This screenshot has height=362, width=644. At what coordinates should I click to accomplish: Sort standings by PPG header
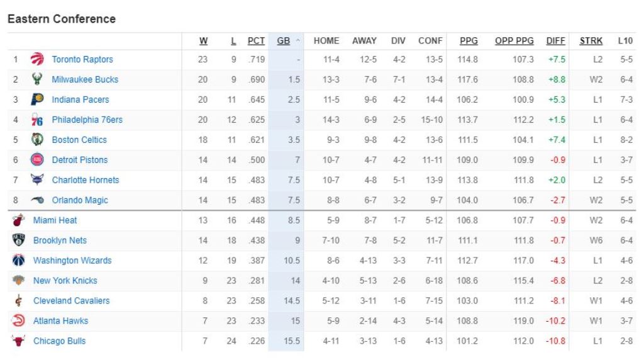point(469,41)
